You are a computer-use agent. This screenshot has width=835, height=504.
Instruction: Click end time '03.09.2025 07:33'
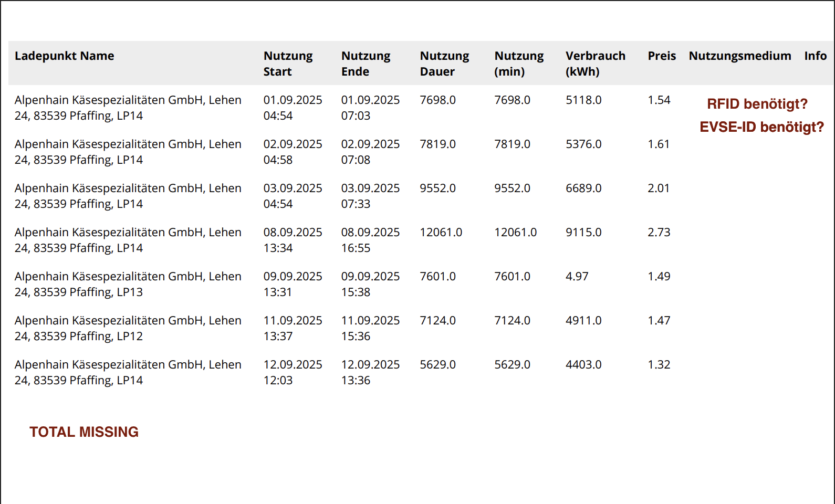click(371, 196)
